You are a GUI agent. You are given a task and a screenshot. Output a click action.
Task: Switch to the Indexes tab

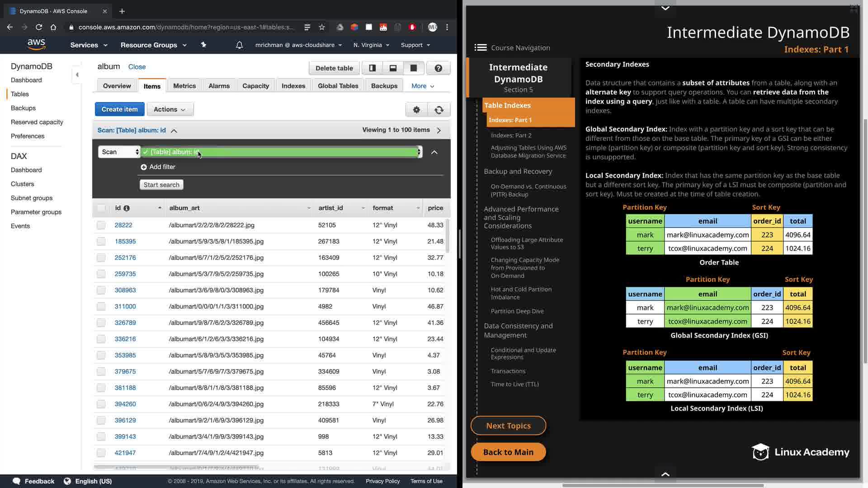(293, 86)
